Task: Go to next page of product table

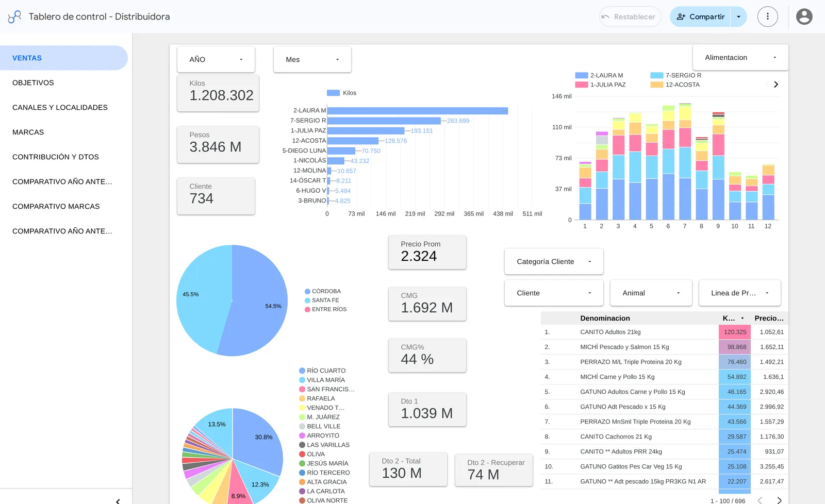Action: pos(779,500)
